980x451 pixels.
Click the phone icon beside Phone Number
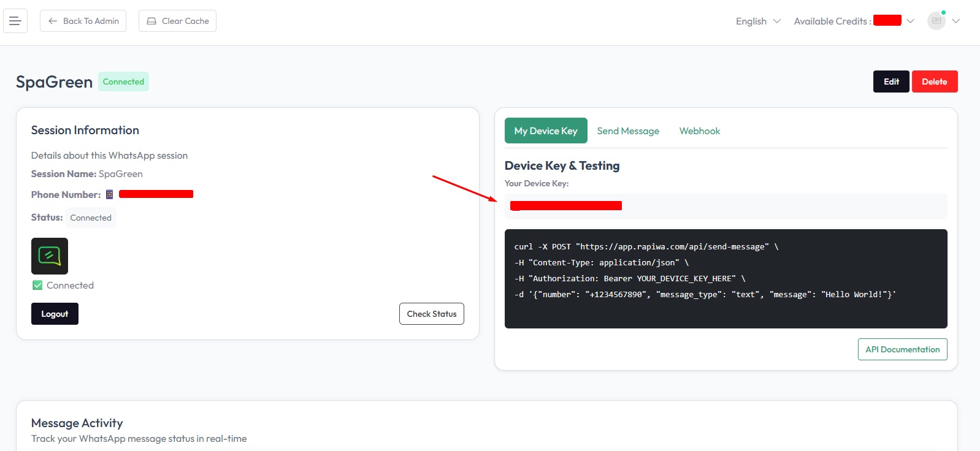pos(110,194)
